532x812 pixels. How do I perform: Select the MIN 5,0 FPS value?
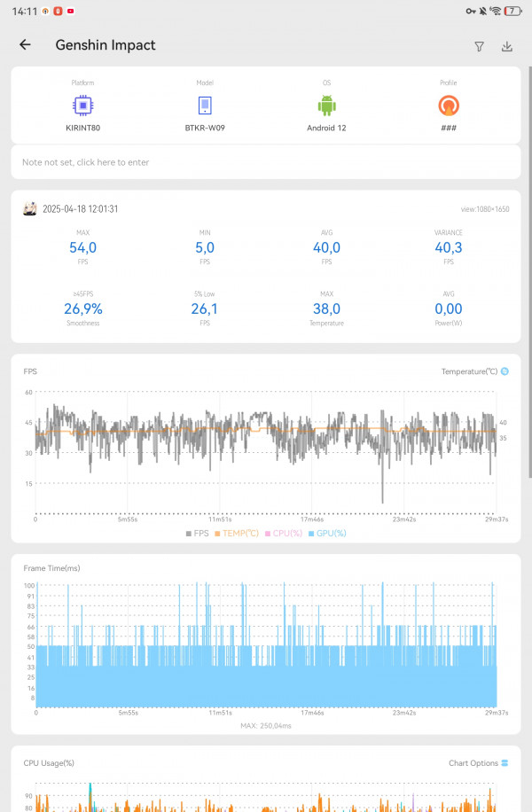[x=205, y=247]
